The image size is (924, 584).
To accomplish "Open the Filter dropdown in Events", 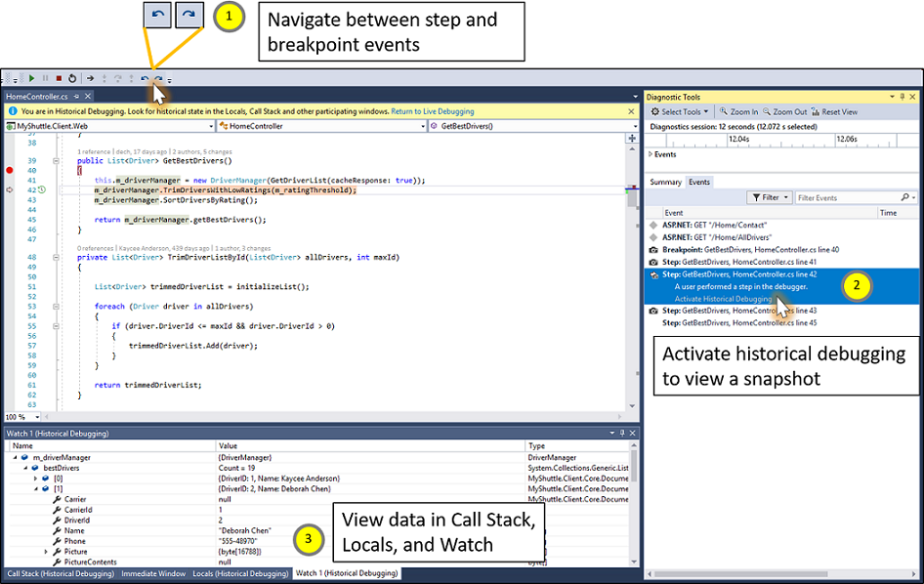I will (771, 197).
